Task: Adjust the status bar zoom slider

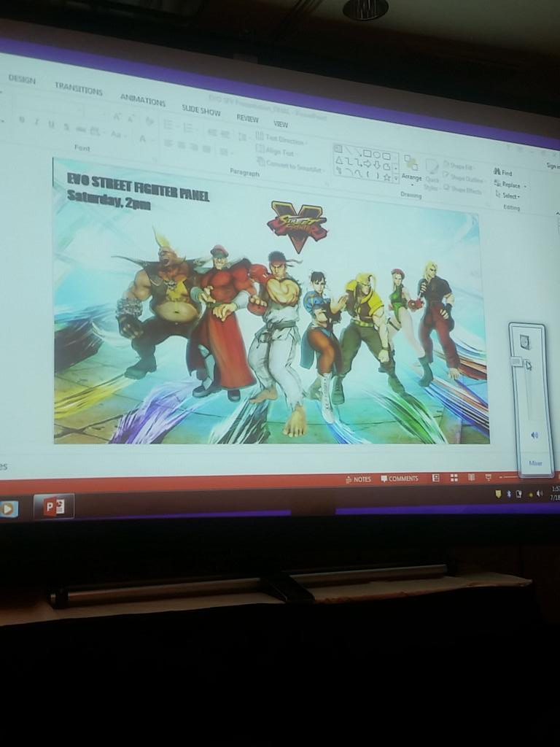Action: coord(512,476)
